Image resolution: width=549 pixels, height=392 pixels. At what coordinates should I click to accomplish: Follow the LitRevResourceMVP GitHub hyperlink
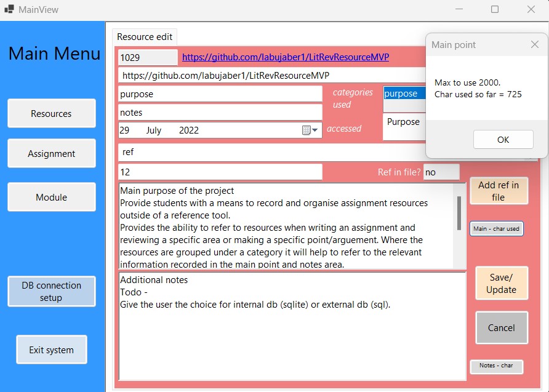click(284, 57)
